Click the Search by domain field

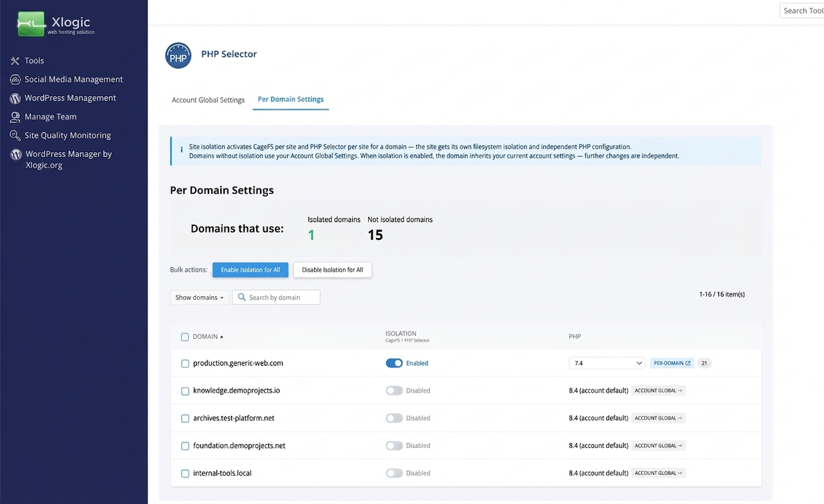[276, 297]
